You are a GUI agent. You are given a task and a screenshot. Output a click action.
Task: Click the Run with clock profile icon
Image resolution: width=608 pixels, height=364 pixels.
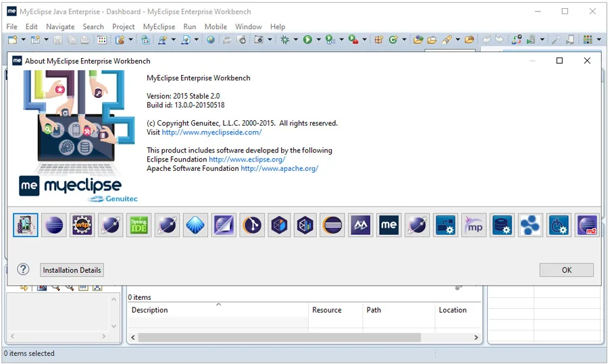click(330, 40)
